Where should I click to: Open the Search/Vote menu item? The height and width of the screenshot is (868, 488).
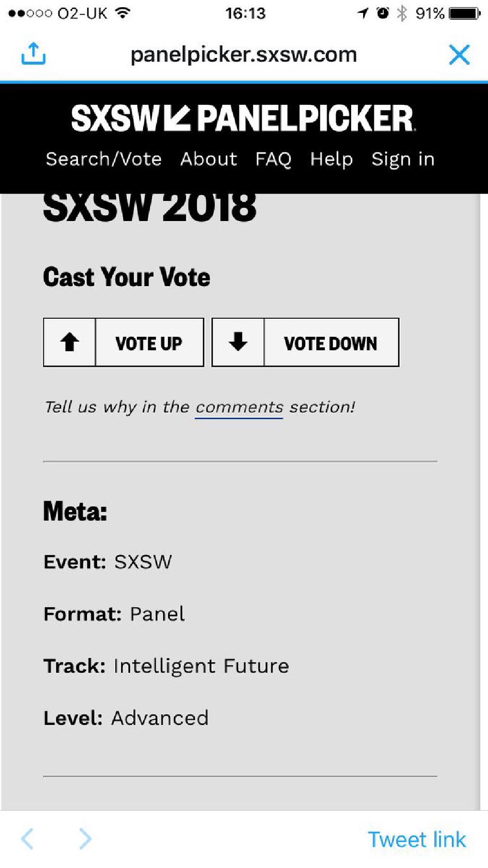pos(104,159)
